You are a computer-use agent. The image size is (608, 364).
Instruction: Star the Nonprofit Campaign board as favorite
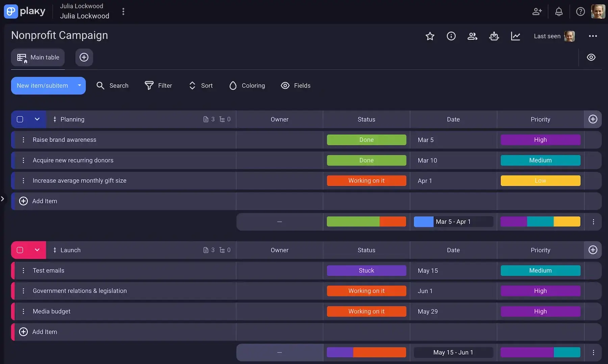430,36
